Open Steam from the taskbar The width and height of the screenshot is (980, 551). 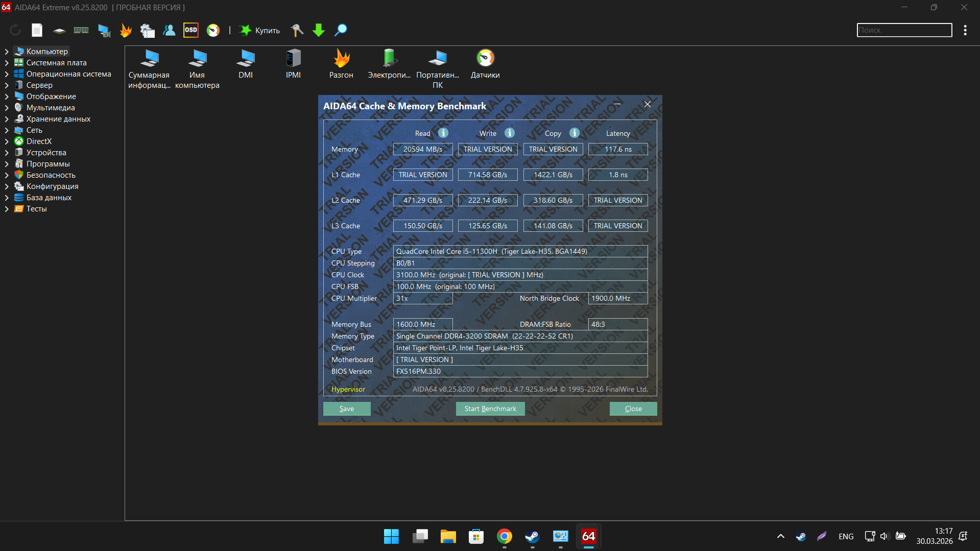(532, 536)
